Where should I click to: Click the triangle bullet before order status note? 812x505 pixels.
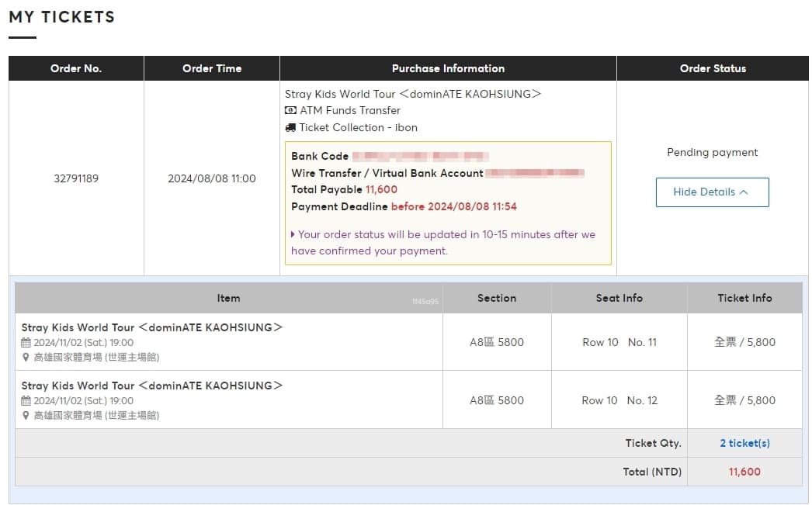(x=293, y=234)
